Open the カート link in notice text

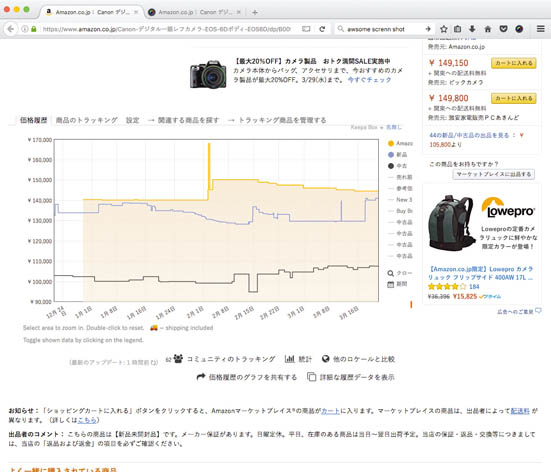click(330, 410)
